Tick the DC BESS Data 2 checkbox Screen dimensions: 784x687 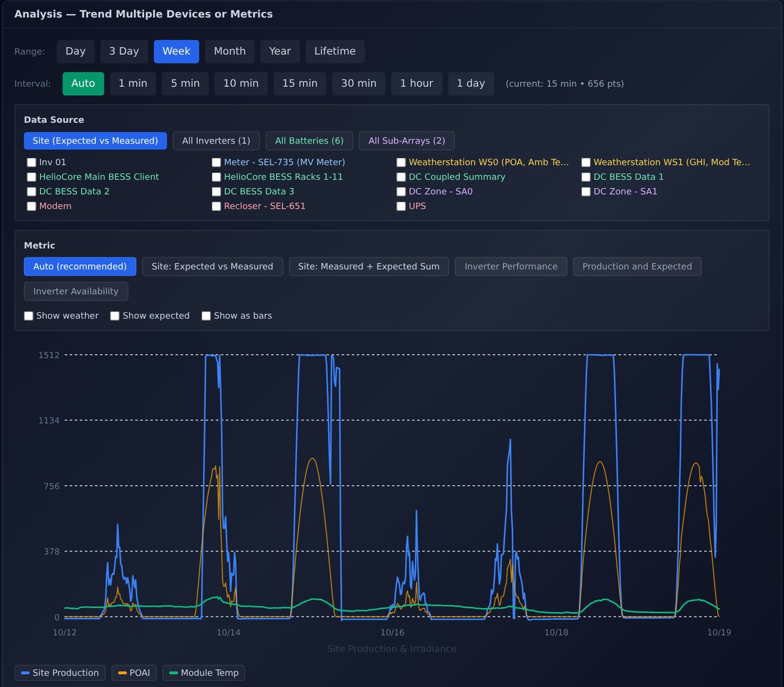[x=32, y=192]
